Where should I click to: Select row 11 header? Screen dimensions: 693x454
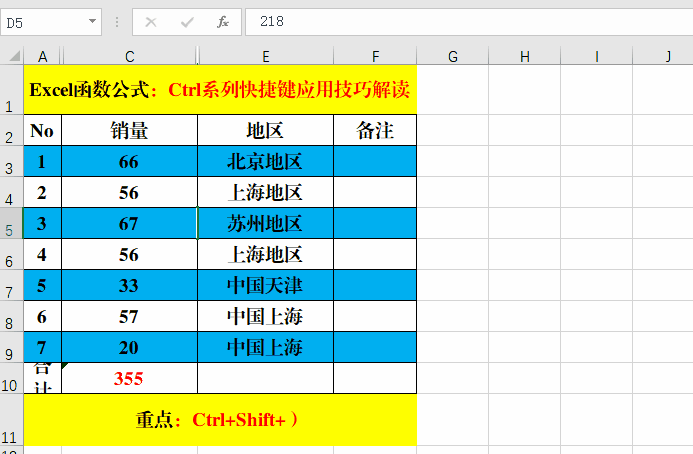(11, 420)
